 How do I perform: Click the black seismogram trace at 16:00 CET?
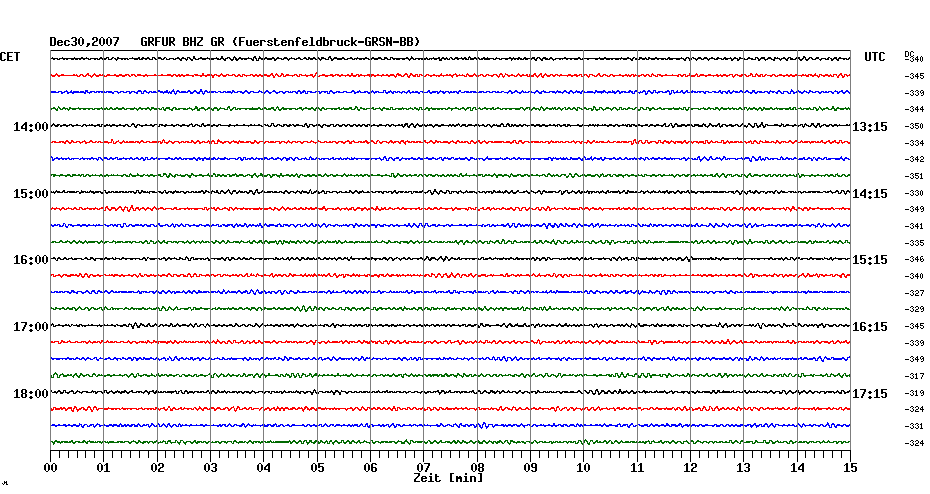pyautogui.click(x=450, y=259)
